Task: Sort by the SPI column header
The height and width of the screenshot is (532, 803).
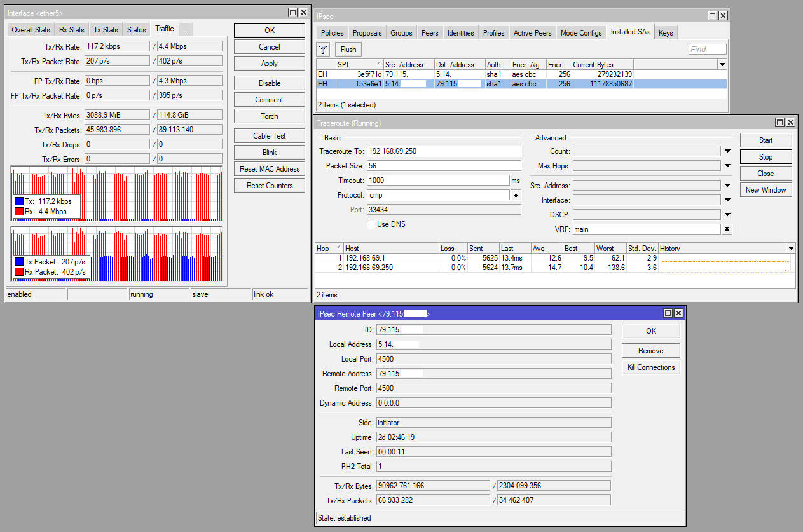Action: point(359,65)
